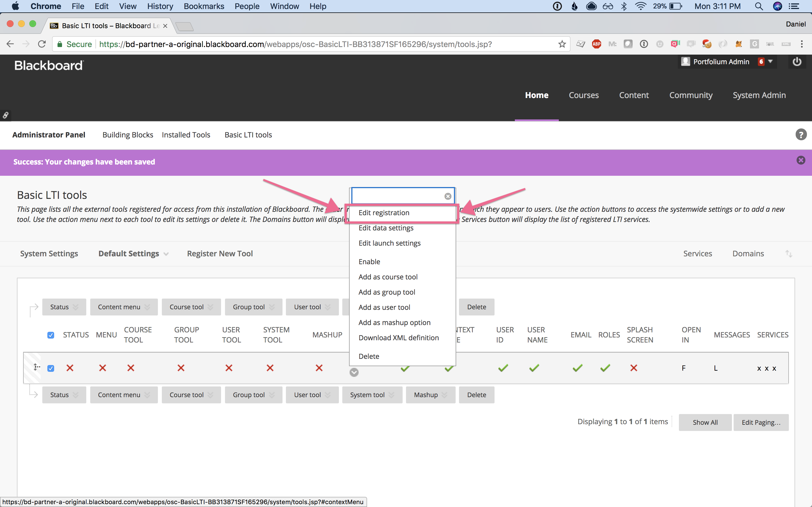The width and height of the screenshot is (812, 507).
Task: Expand the bottom System tool dropdown
Action: pyautogui.click(x=372, y=395)
